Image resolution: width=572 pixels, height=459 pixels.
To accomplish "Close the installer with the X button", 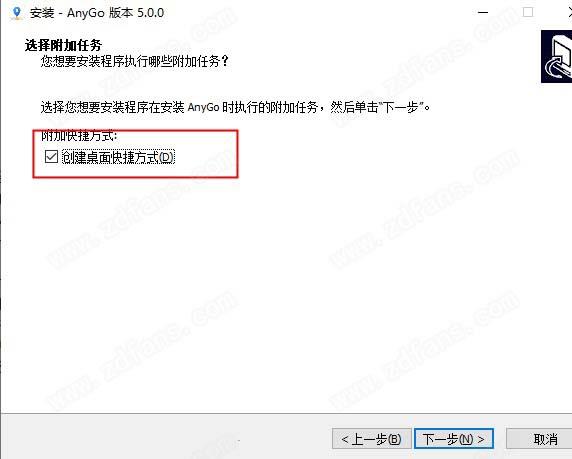I will (x=570, y=12).
